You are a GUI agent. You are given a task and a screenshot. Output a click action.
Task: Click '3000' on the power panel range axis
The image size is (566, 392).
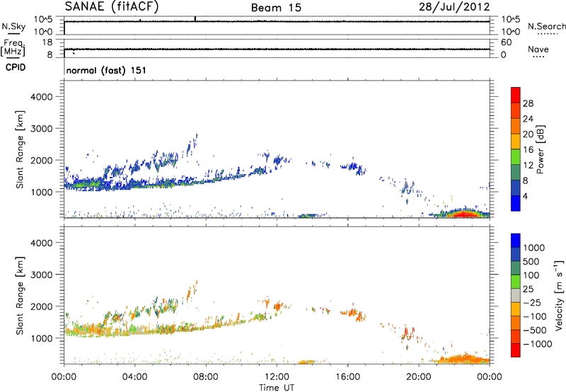pos(41,129)
